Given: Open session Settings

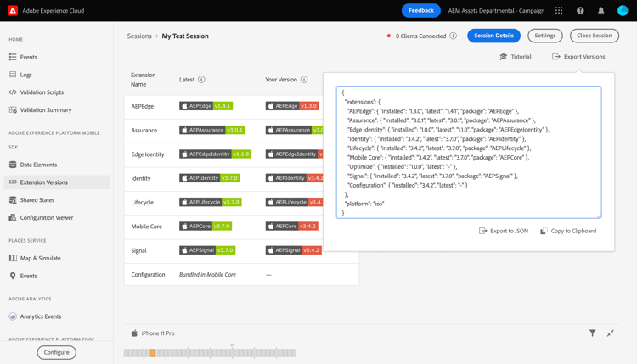Looking at the screenshot, I should 544,36.
